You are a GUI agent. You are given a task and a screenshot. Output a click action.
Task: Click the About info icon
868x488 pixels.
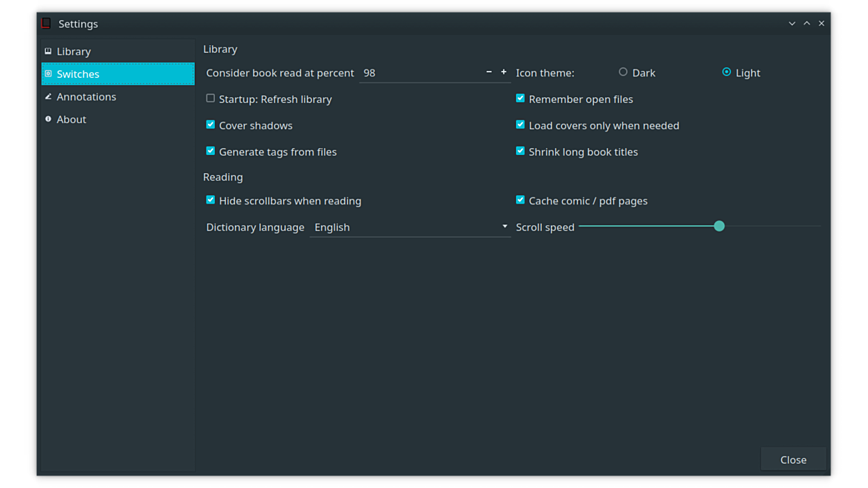(x=48, y=120)
